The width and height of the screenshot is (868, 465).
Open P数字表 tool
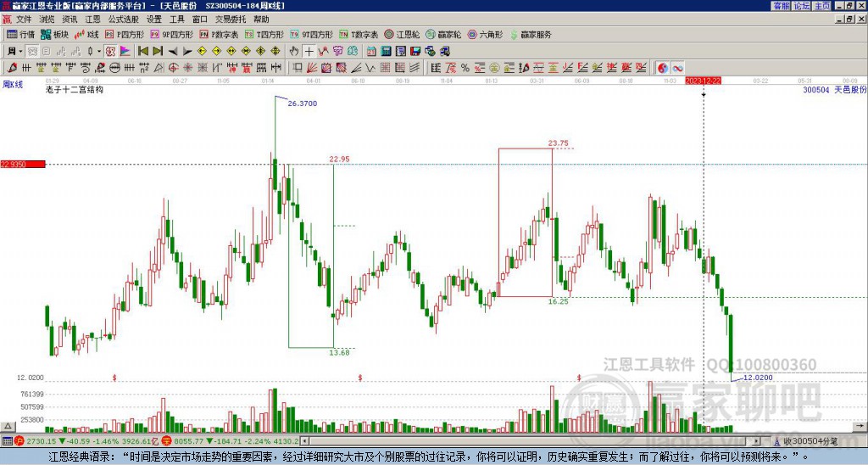point(219,34)
